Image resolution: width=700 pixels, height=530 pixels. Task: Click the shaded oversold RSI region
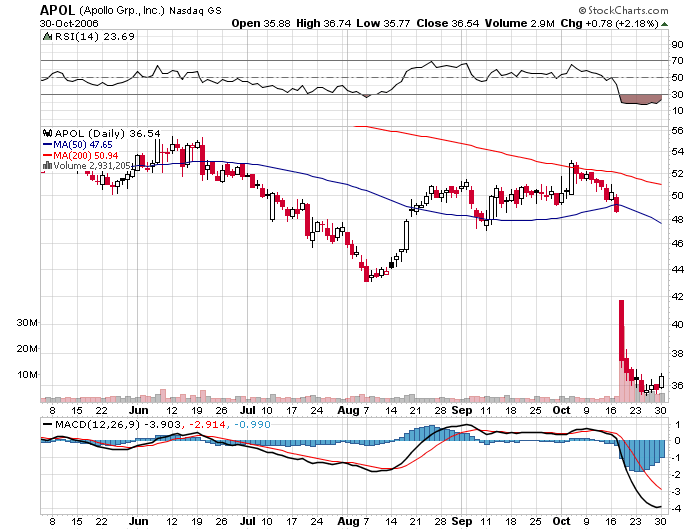point(640,99)
